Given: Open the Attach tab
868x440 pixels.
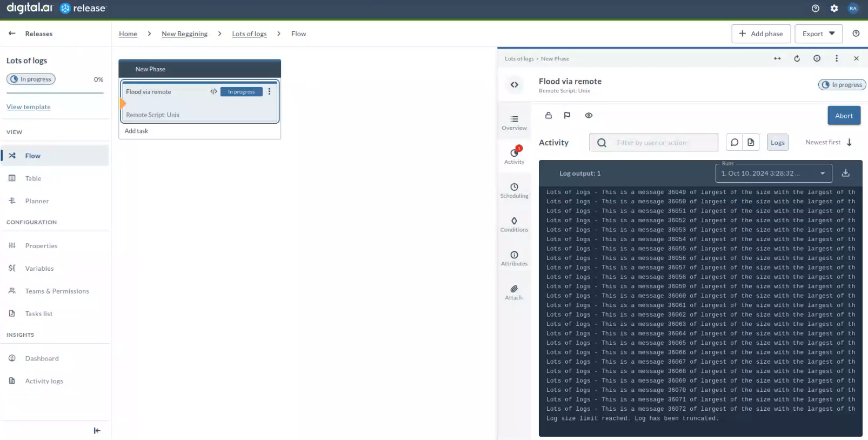Looking at the screenshot, I should point(514,292).
